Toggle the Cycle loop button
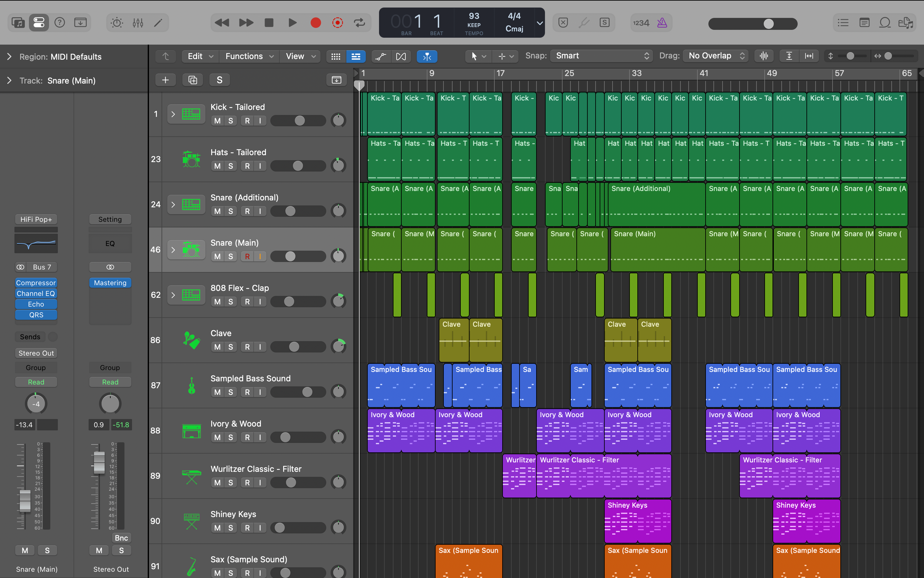Screen dimensions: 924x578 coord(360,23)
